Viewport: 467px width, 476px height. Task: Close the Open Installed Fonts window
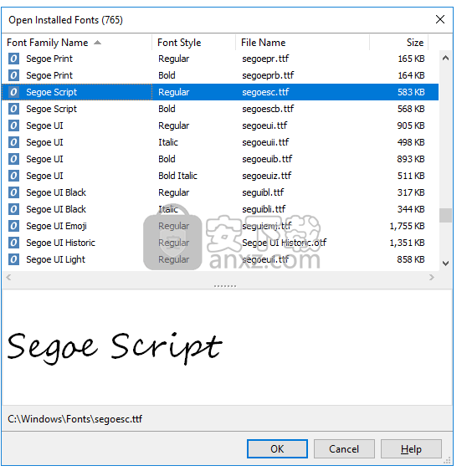coord(440,19)
